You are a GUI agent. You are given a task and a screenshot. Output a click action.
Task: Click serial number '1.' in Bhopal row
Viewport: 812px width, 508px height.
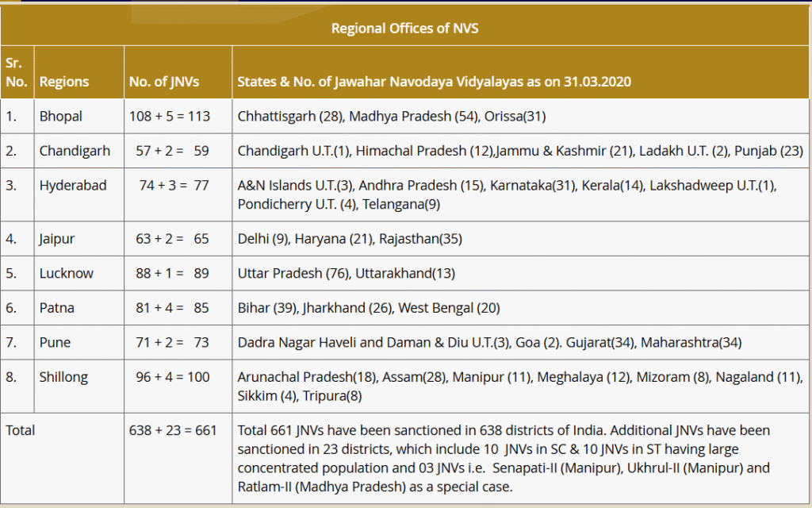[11, 116]
